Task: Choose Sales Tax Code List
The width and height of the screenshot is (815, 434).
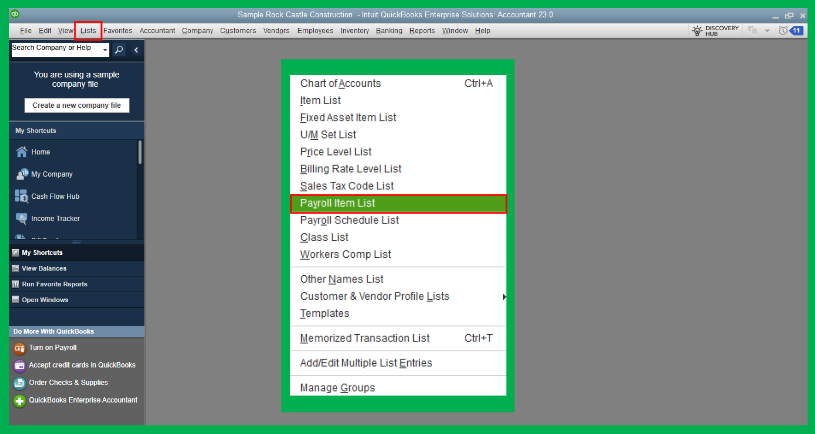Action: [x=398, y=186]
